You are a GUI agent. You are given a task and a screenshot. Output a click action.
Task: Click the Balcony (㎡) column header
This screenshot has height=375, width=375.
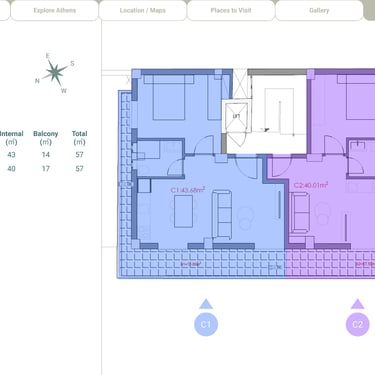pyautogui.click(x=46, y=138)
